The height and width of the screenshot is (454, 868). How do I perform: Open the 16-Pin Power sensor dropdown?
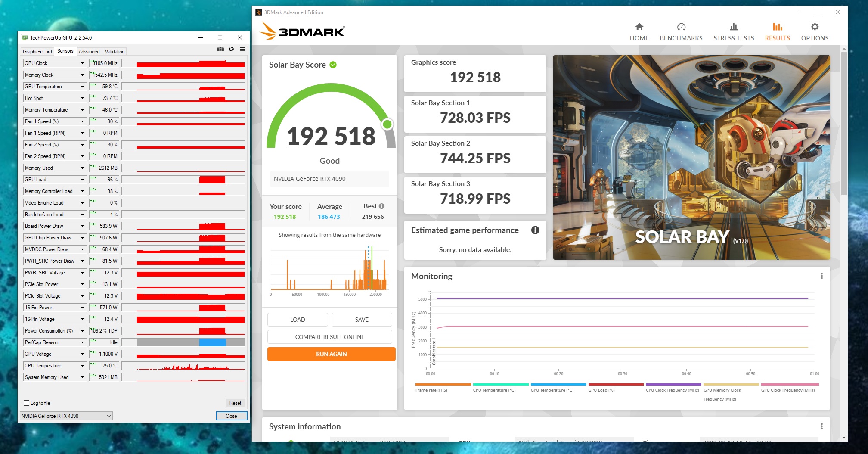82,308
